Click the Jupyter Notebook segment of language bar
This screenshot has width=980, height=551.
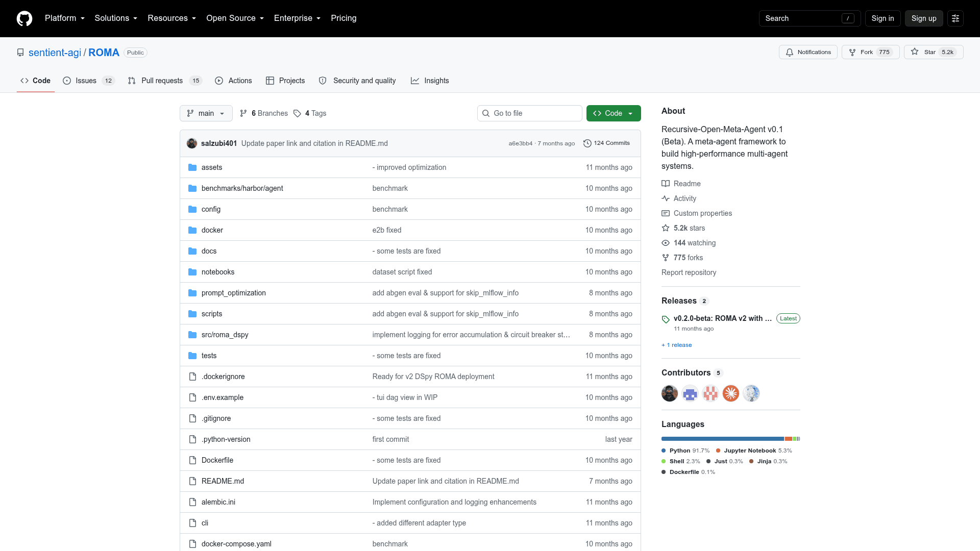(x=789, y=439)
